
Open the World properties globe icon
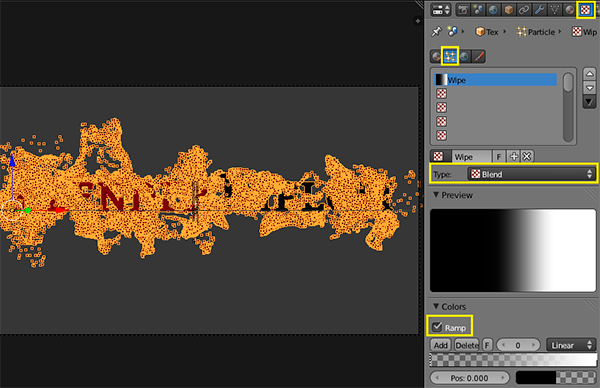494,10
